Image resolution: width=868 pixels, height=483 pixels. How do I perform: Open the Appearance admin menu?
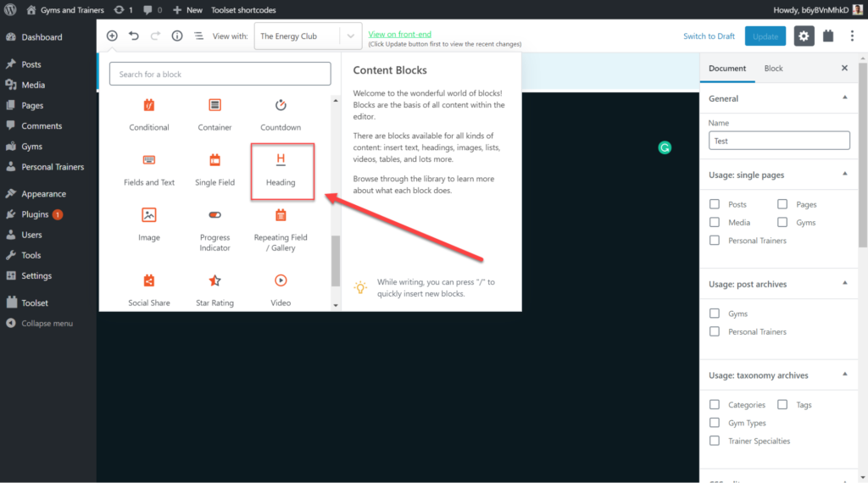point(48,194)
